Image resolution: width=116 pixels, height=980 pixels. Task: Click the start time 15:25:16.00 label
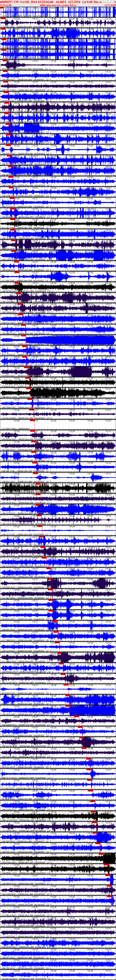pyautogui.click(x=6, y=5)
